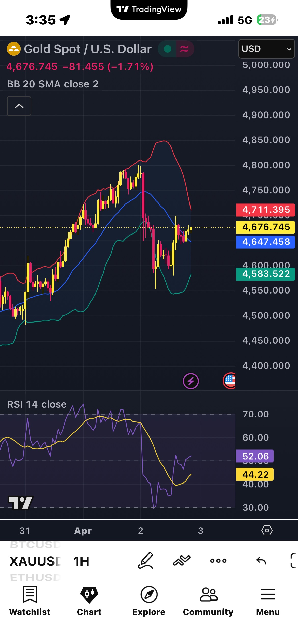298x644 pixels.
Task: Open the three-dot more options
Action: (218, 561)
